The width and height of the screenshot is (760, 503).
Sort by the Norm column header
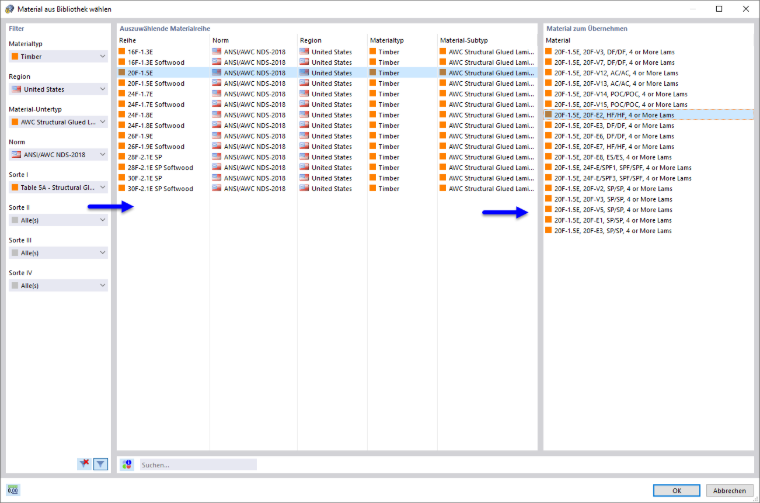tap(221, 40)
